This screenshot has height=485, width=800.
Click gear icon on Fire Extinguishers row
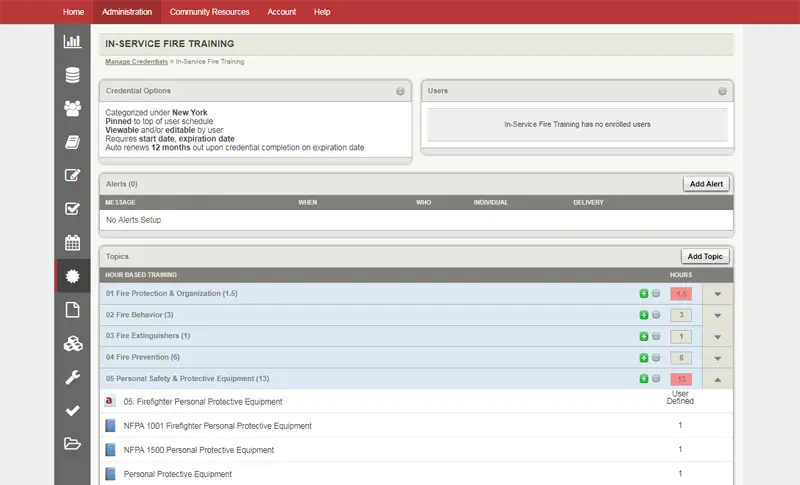tap(656, 336)
